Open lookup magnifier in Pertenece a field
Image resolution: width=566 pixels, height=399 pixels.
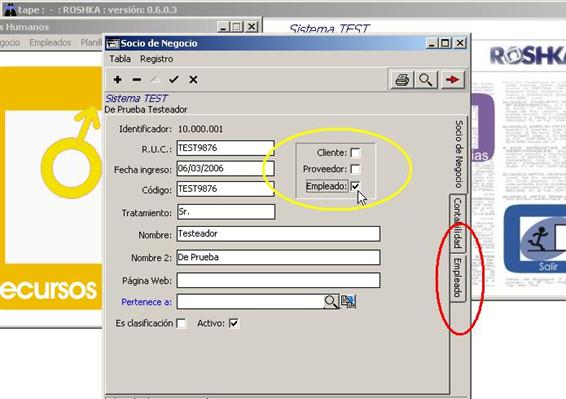click(x=331, y=302)
